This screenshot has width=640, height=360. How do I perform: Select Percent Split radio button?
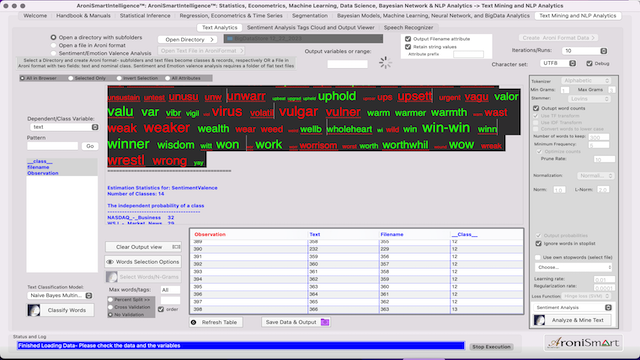pyautogui.click(x=111, y=300)
